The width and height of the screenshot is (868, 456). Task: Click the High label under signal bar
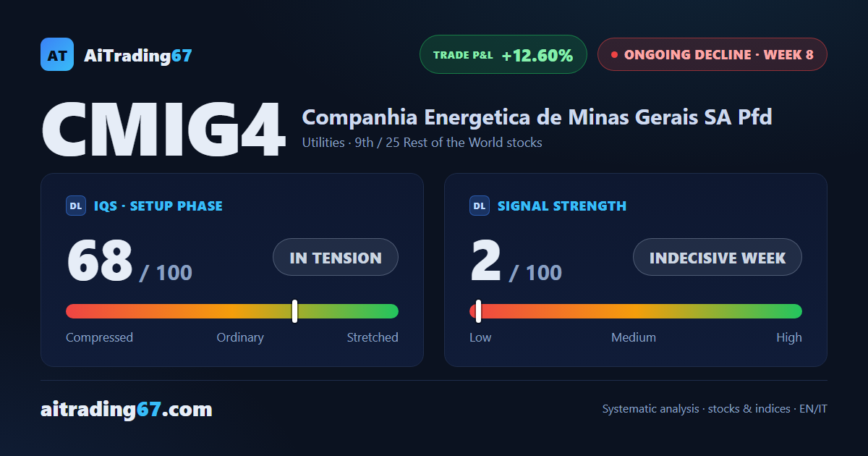(x=789, y=337)
